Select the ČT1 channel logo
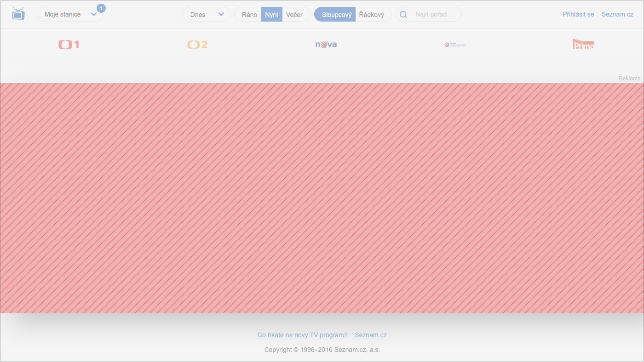This screenshot has width=644, height=362. tap(69, 45)
